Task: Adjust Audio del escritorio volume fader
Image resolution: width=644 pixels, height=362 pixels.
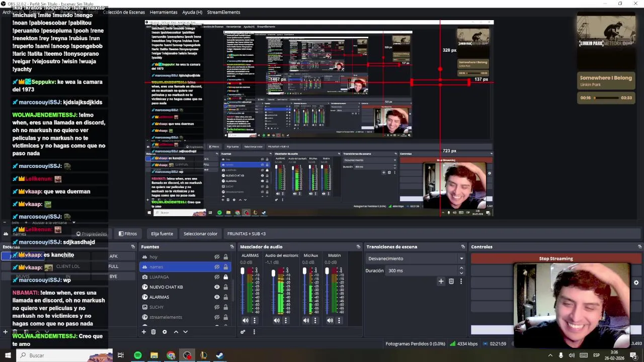Action: click(273, 274)
